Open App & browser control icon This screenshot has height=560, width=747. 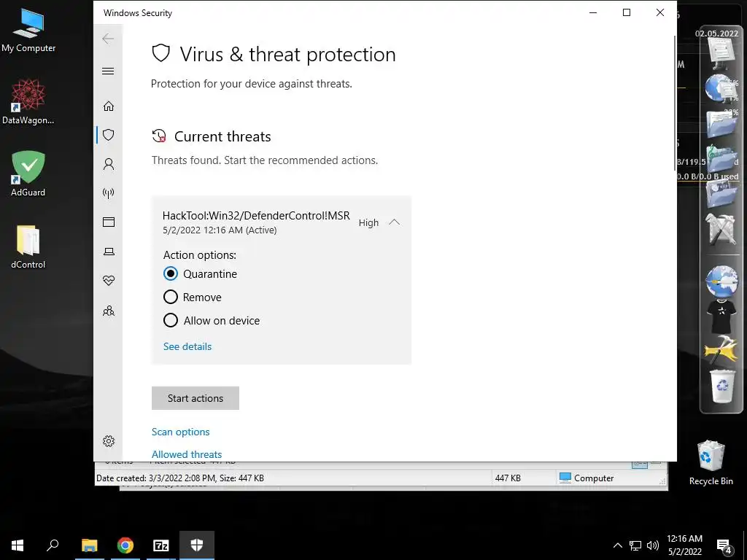109,222
